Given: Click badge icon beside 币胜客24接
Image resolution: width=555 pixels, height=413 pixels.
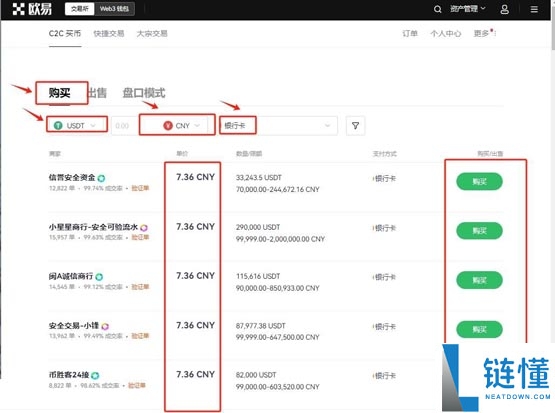Looking at the screenshot, I should (x=95, y=375).
